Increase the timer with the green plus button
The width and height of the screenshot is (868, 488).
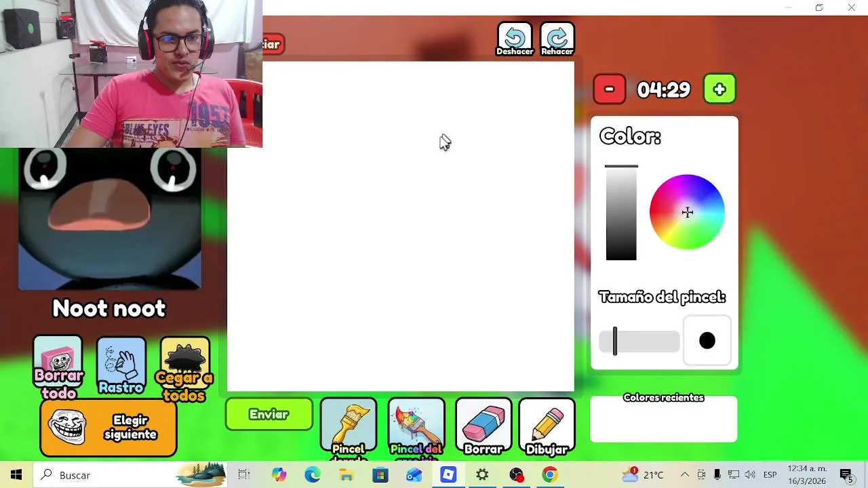[719, 89]
